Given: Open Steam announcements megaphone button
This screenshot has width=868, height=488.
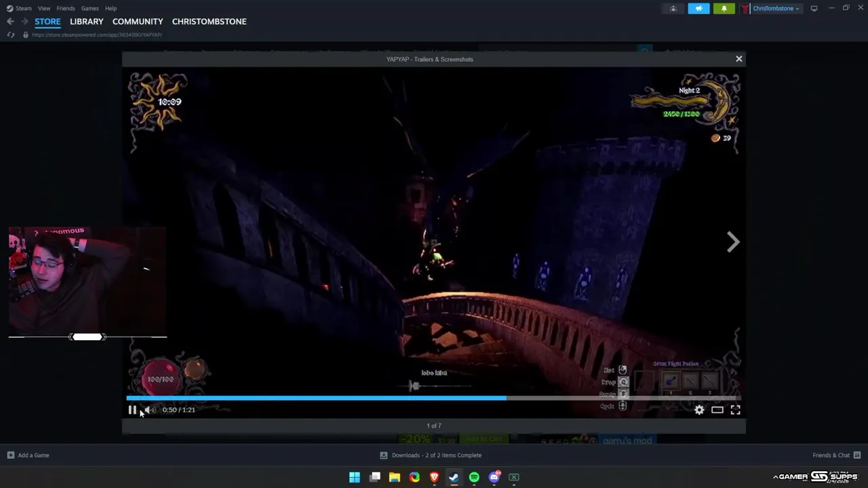Looking at the screenshot, I should point(698,8).
